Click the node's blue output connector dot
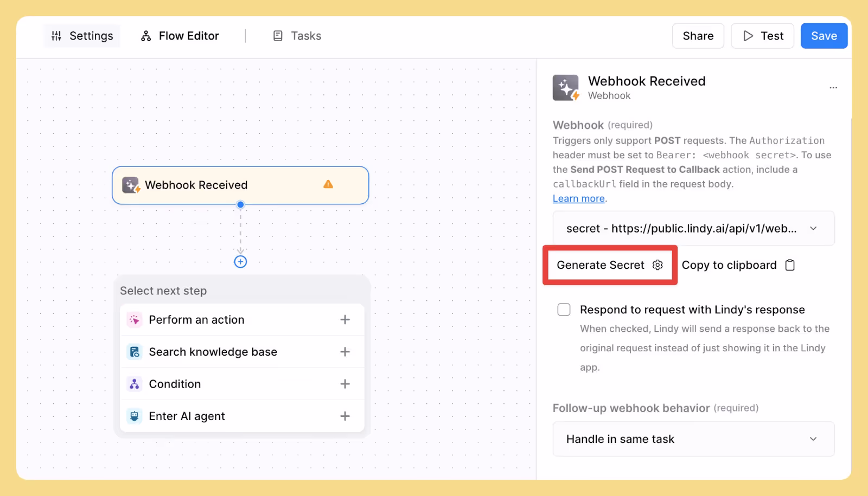 (240, 204)
